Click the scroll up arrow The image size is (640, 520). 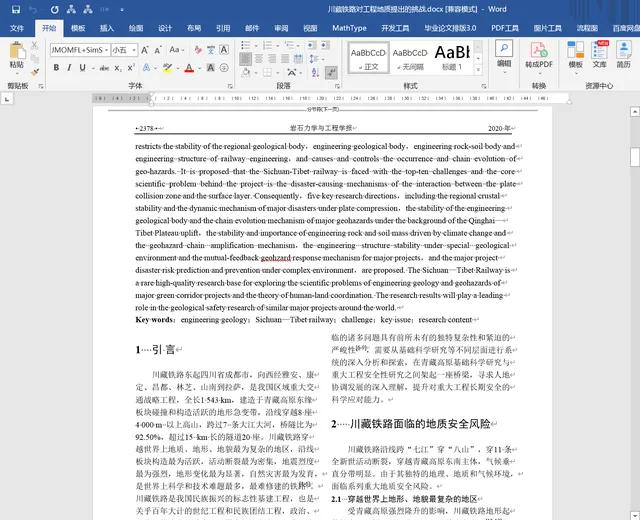pos(635,111)
